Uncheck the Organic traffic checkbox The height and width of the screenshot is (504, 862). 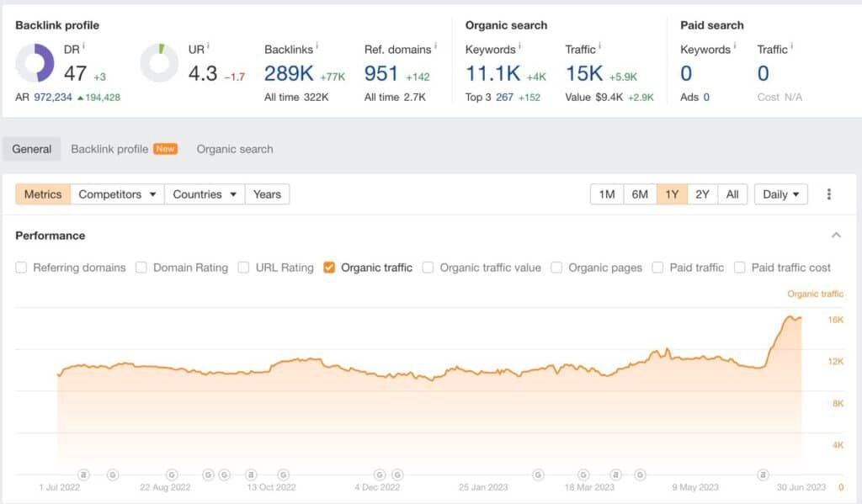(x=329, y=268)
